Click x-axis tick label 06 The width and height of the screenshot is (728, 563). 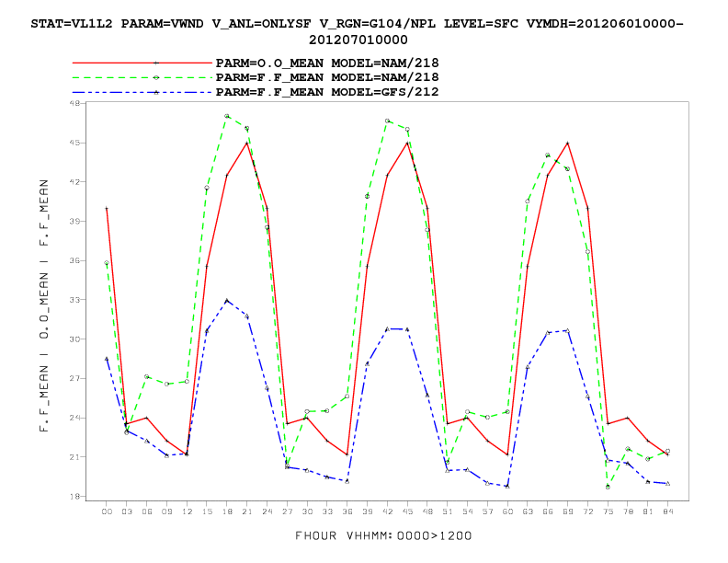(x=147, y=511)
